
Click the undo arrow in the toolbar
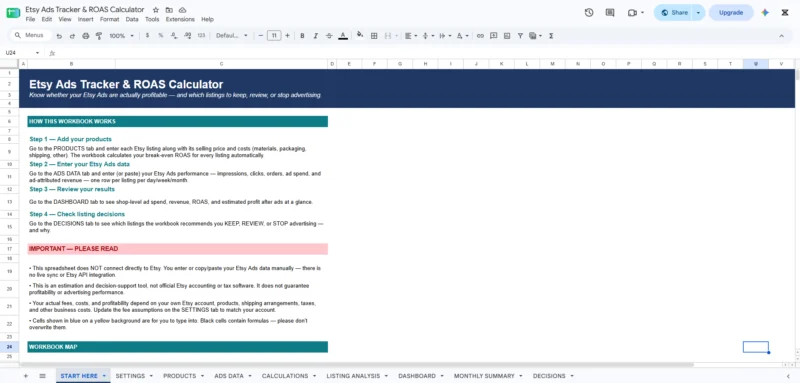59,36
